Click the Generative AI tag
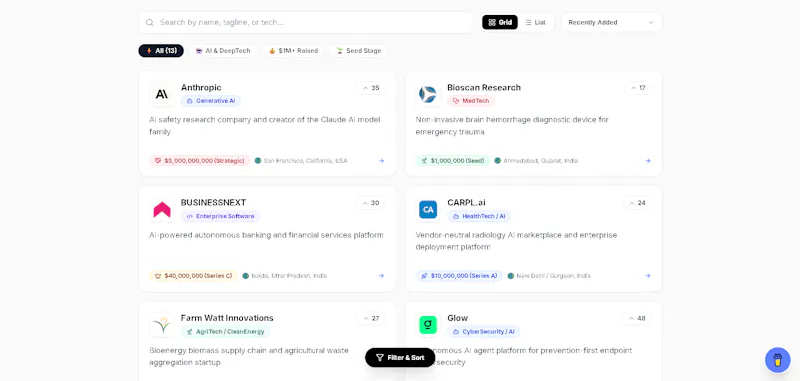 [211, 101]
